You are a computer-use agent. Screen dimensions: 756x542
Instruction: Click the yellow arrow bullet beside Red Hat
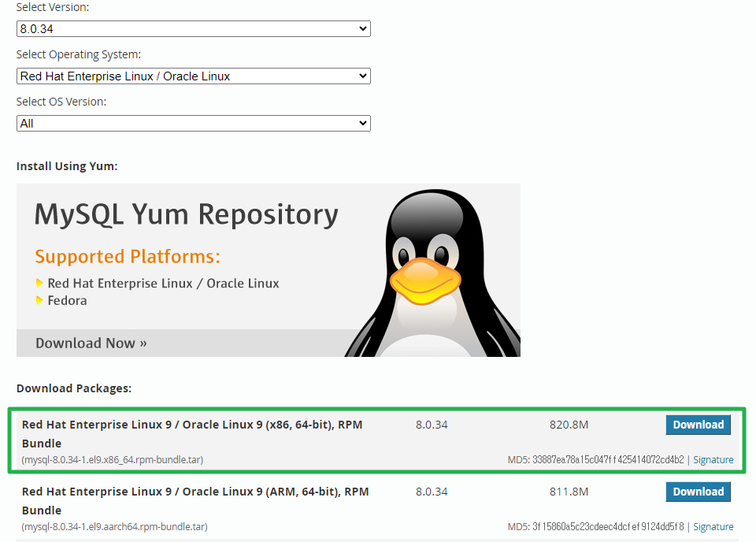point(39,284)
